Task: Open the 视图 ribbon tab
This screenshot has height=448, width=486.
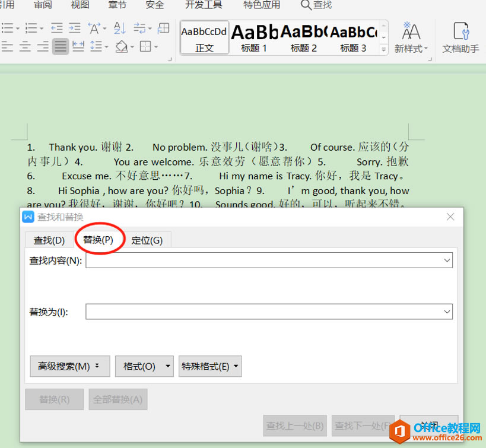Action: (x=80, y=5)
